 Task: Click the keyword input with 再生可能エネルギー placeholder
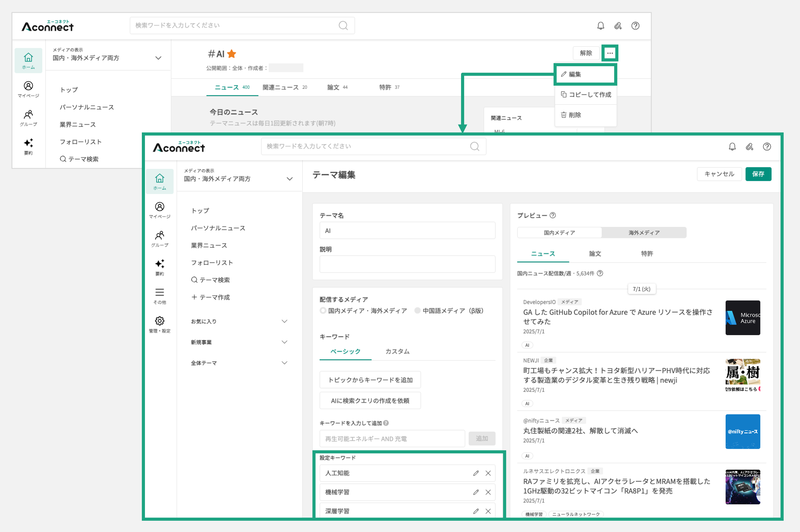[x=392, y=439]
